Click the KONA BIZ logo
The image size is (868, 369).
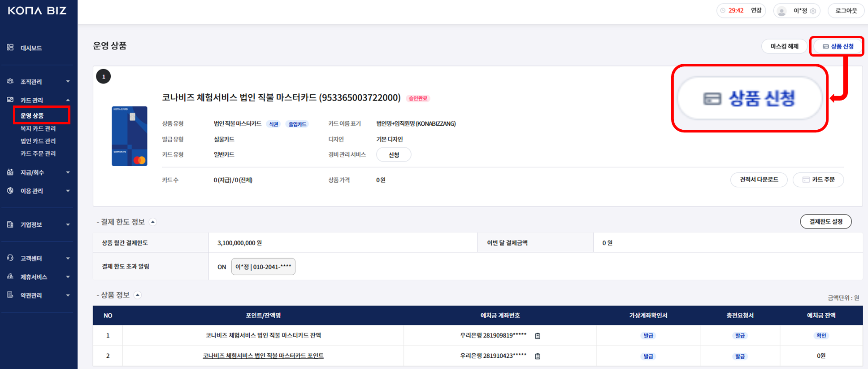click(x=37, y=10)
